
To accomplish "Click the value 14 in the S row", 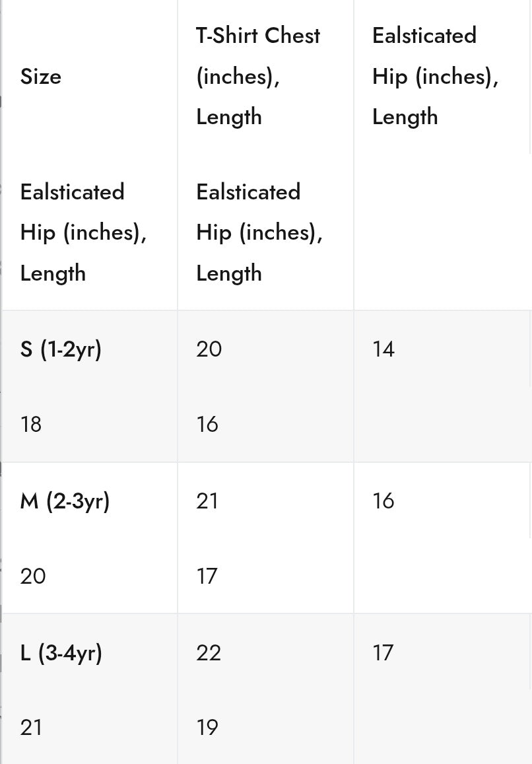I will coord(383,349).
